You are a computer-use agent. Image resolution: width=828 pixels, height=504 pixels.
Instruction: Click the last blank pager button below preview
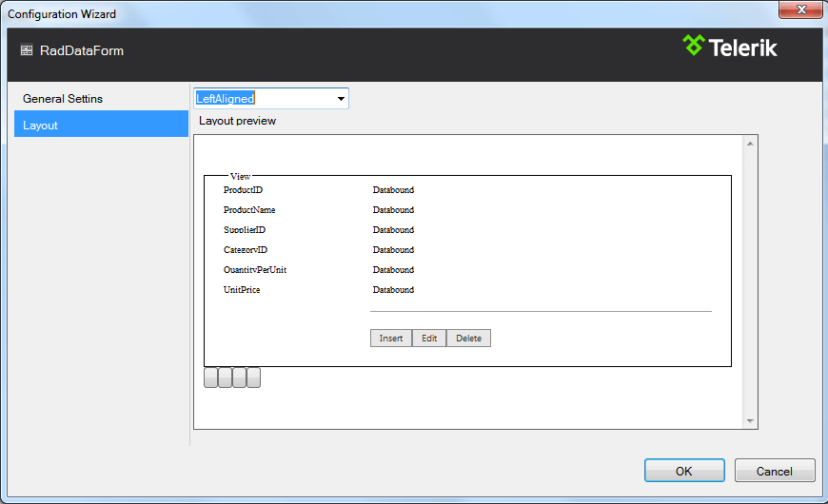click(253, 378)
